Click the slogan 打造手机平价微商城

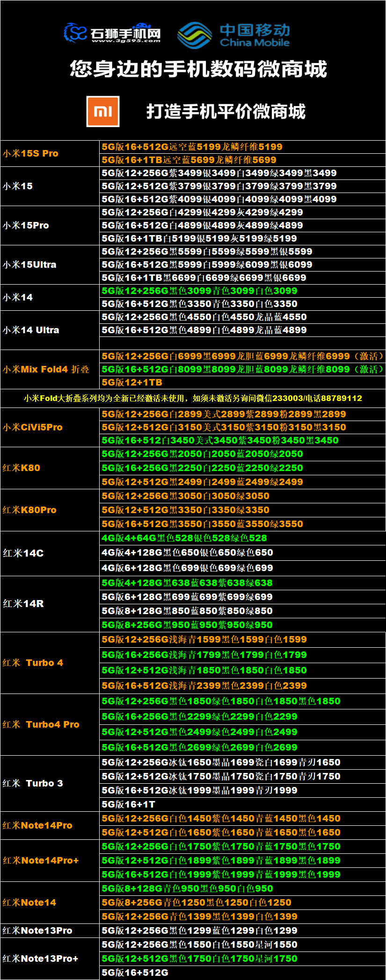226,112
